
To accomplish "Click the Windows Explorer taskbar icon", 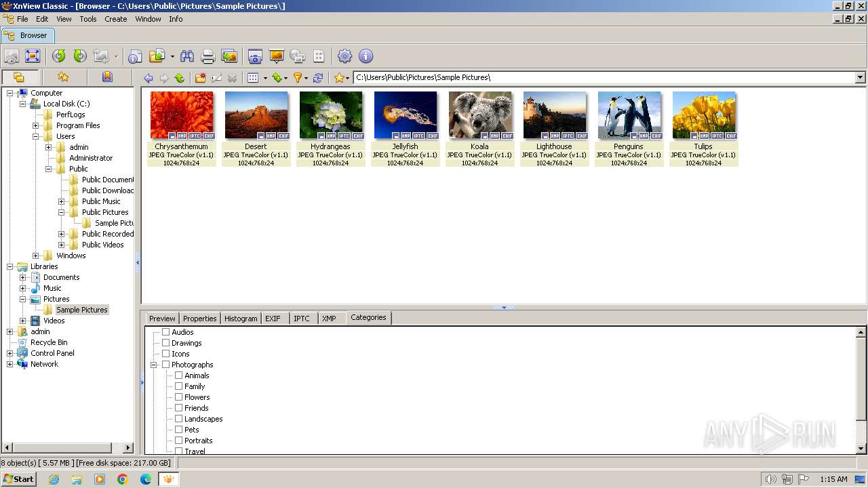I will pyautogui.click(x=77, y=479).
